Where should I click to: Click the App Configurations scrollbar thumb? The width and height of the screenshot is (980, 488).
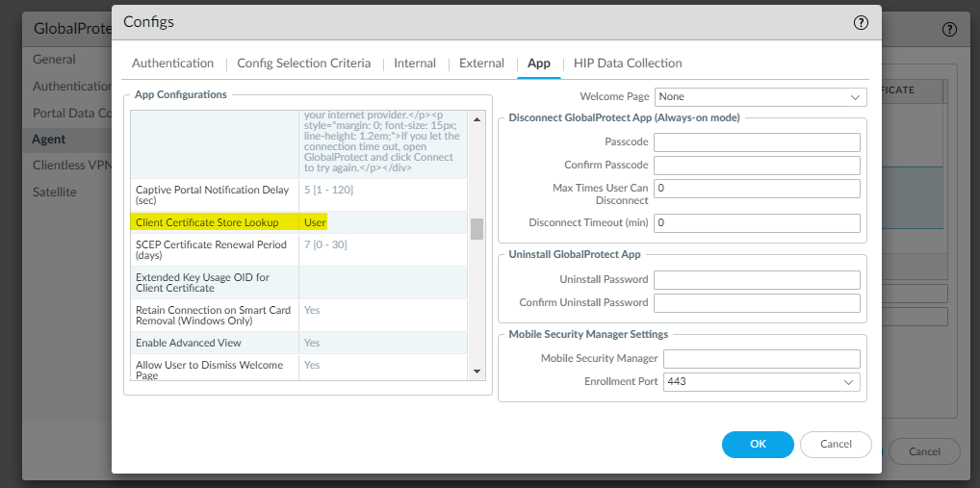[477, 229]
